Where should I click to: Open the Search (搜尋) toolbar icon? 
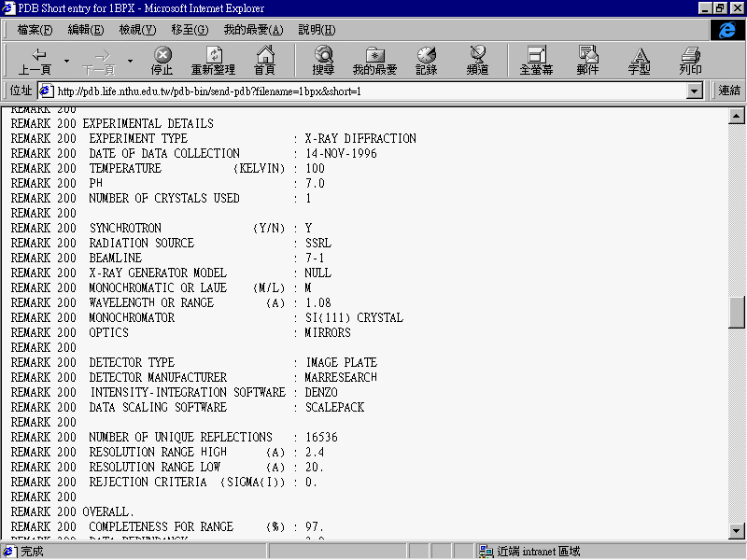324,55
